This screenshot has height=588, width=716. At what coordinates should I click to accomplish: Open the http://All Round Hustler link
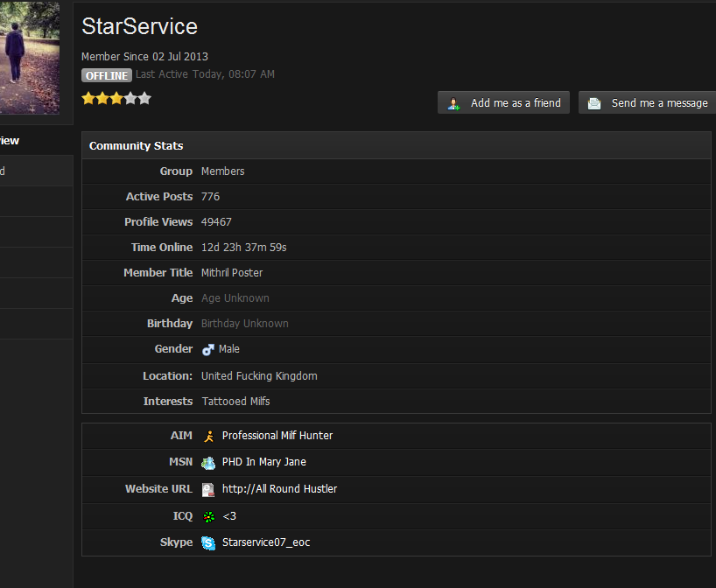click(x=279, y=489)
